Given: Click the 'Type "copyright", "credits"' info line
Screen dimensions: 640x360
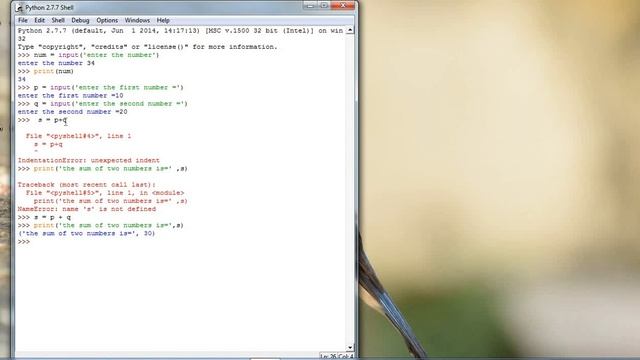Looking at the screenshot, I should (147, 47).
